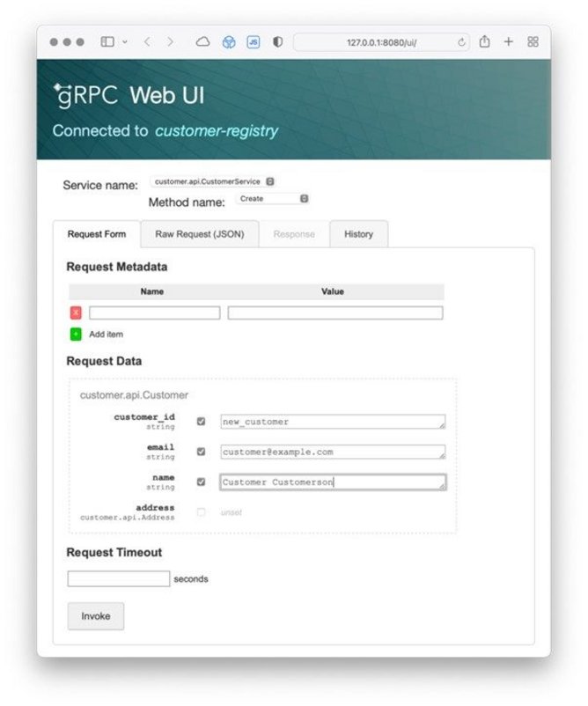Open the privacy shield icon

coord(278,42)
